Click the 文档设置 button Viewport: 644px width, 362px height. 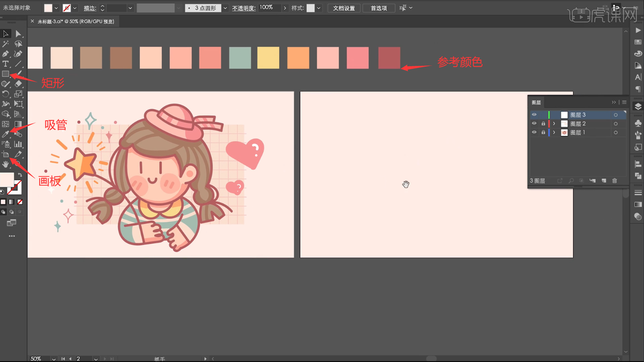pyautogui.click(x=344, y=8)
